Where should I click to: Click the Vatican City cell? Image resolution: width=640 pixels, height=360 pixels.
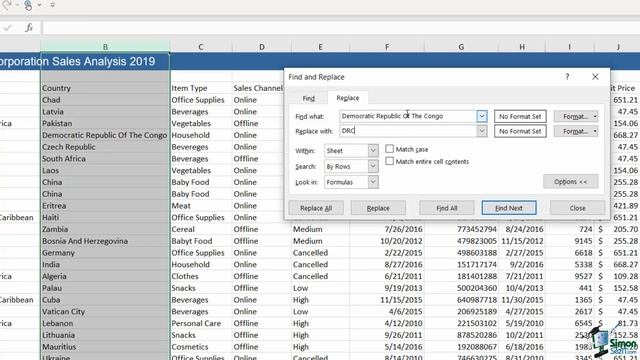(105, 311)
